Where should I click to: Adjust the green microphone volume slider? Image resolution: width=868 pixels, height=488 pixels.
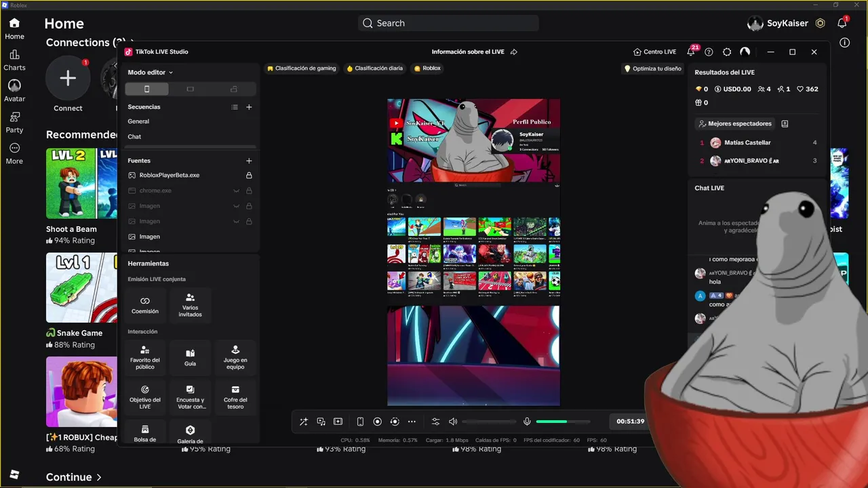tap(563, 422)
